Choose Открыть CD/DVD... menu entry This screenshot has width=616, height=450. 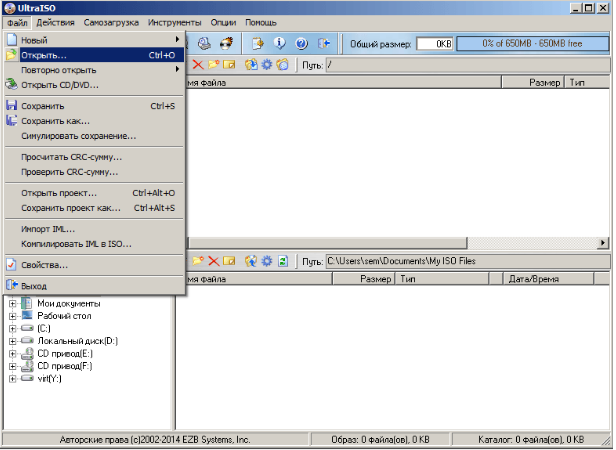[x=94, y=85]
